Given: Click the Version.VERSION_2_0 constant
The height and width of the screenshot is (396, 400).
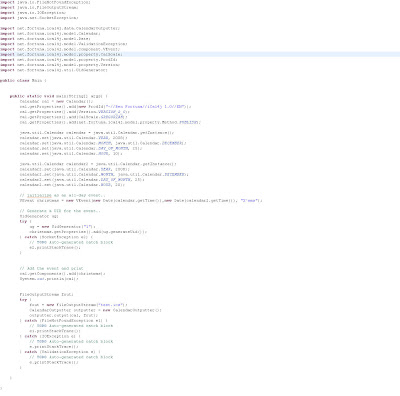Looking at the screenshot, I should [x=112, y=112].
